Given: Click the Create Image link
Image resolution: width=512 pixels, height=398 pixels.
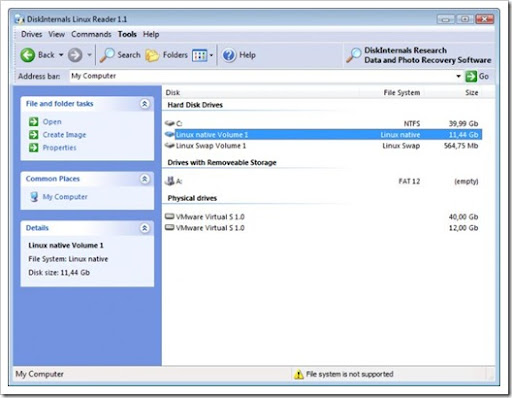Looking at the screenshot, I should (64, 135).
